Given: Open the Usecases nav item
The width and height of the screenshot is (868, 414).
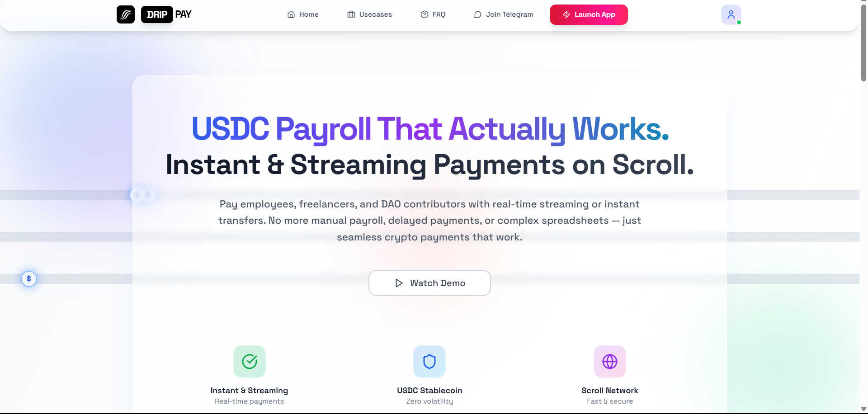Looking at the screenshot, I should 369,14.
